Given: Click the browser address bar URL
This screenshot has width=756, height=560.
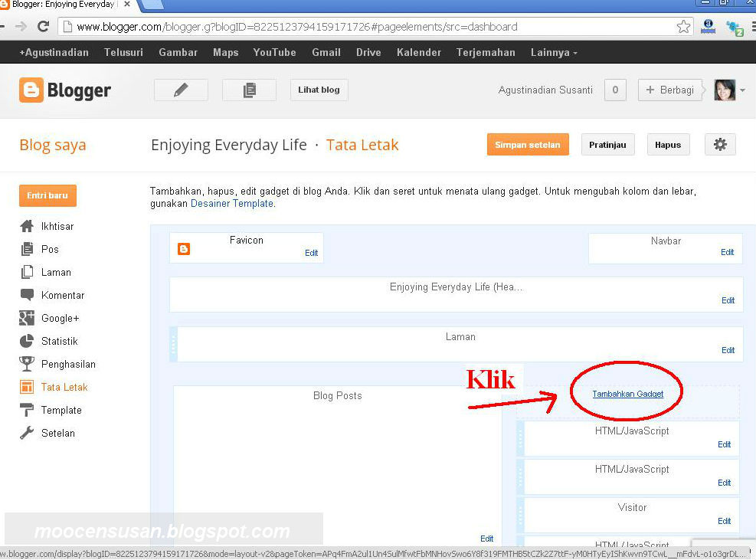Looking at the screenshot, I should point(297,27).
